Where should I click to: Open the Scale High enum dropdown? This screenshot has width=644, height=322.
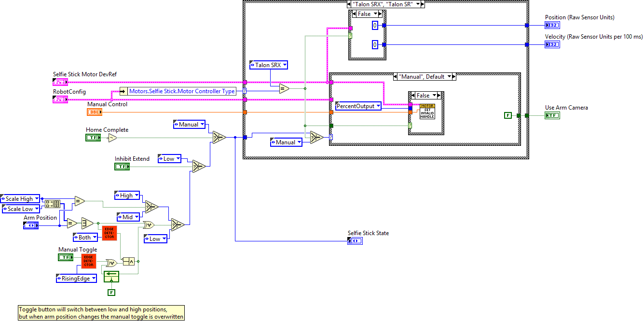[x=37, y=199]
